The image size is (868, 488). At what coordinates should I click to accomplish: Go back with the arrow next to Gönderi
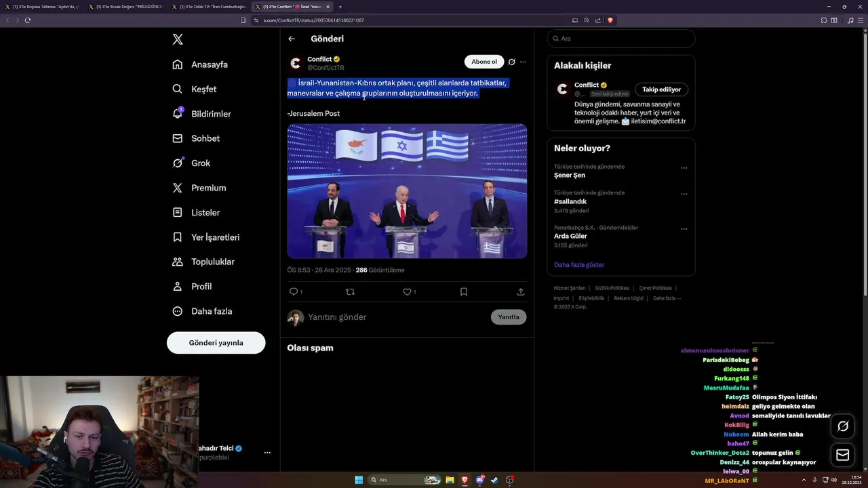(292, 39)
